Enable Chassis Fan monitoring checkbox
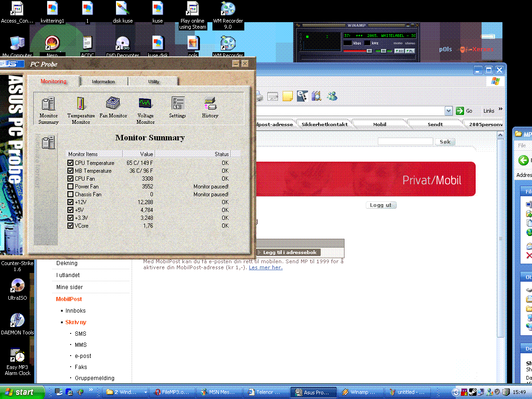 (70, 194)
